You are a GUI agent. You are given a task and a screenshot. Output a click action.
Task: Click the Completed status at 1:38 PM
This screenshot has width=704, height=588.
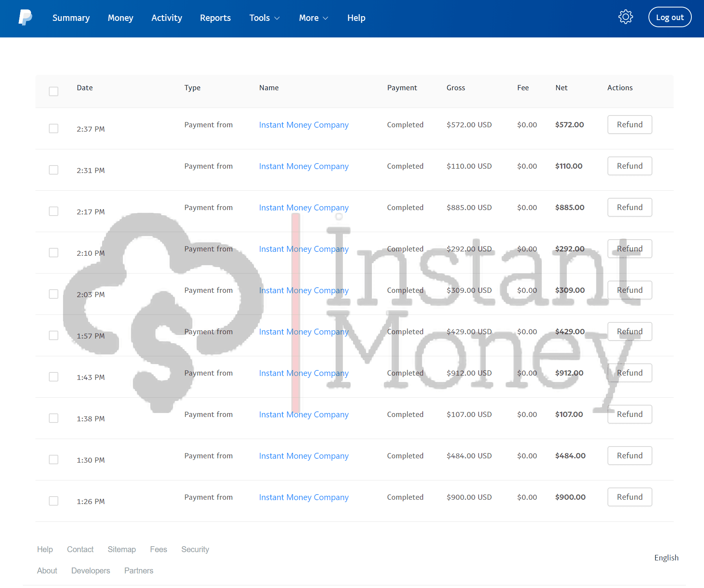tap(405, 414)
